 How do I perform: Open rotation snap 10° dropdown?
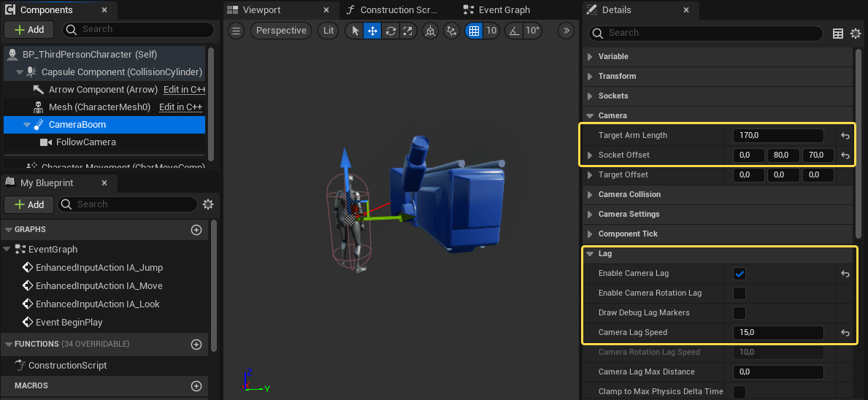tap(532, 31)
